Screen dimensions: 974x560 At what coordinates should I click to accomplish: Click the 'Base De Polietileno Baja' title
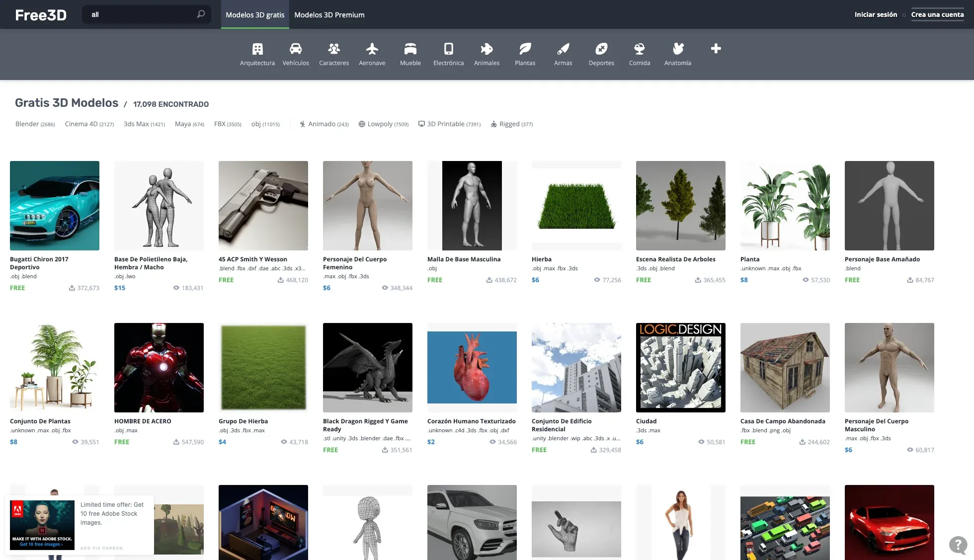click(x=151, y=263)
